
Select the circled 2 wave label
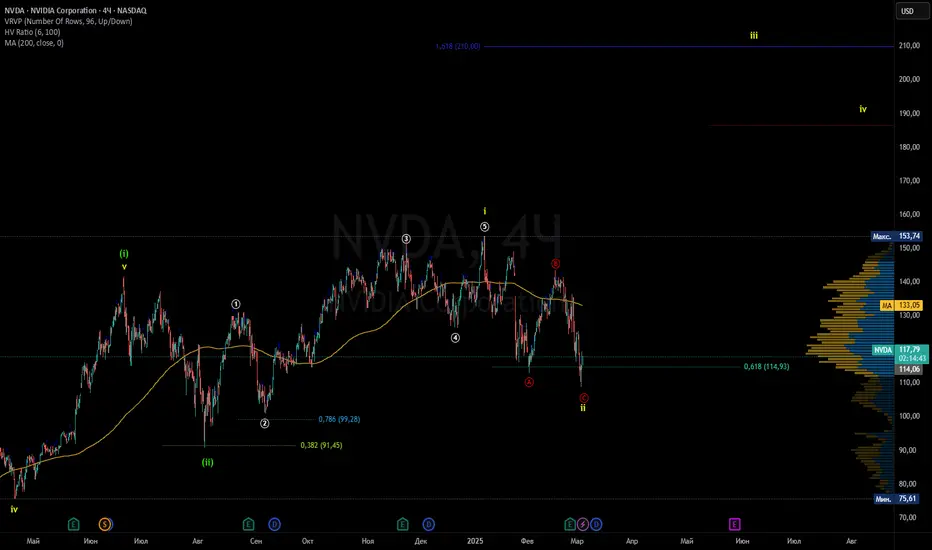pos(265,423)
